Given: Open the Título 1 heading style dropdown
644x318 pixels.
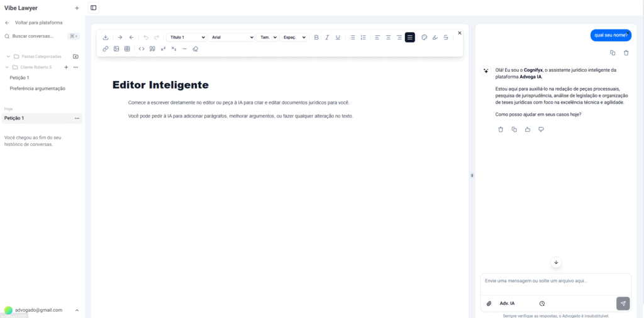Looking at the screenshot, I should click(186, 38).
